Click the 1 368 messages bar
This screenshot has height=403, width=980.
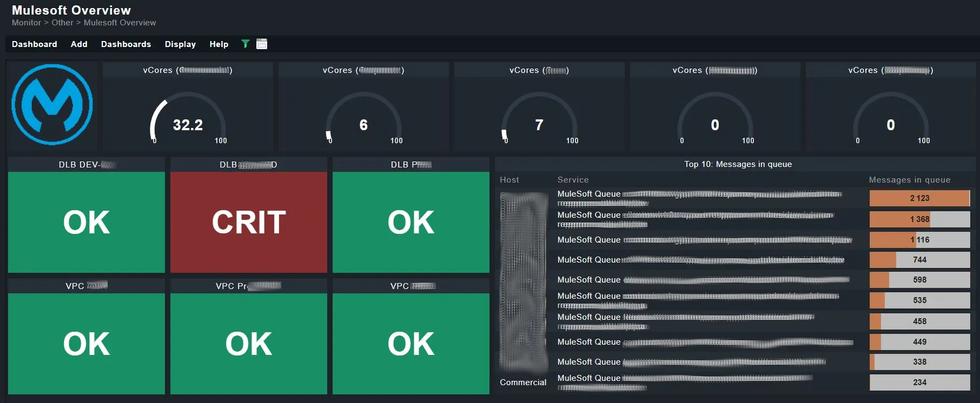919,219
